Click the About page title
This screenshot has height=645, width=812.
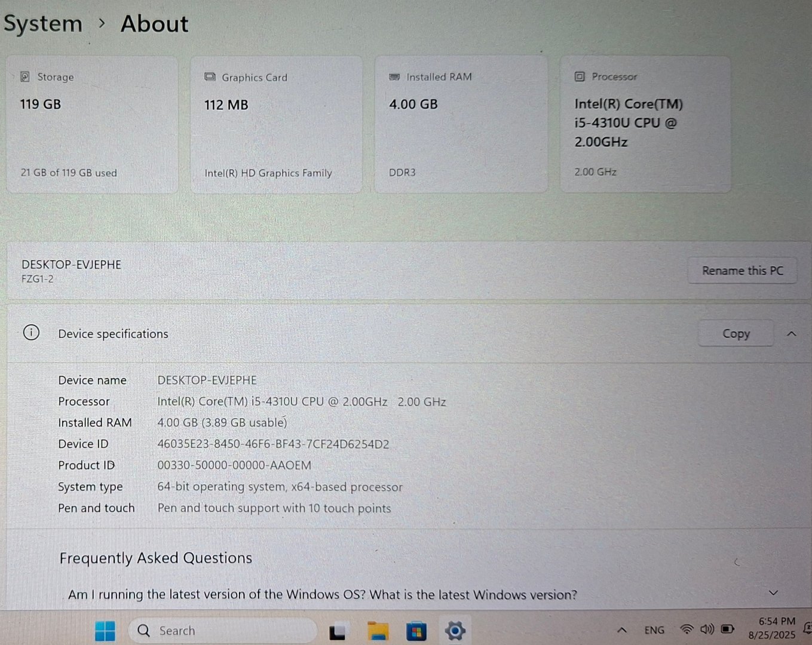155,24
